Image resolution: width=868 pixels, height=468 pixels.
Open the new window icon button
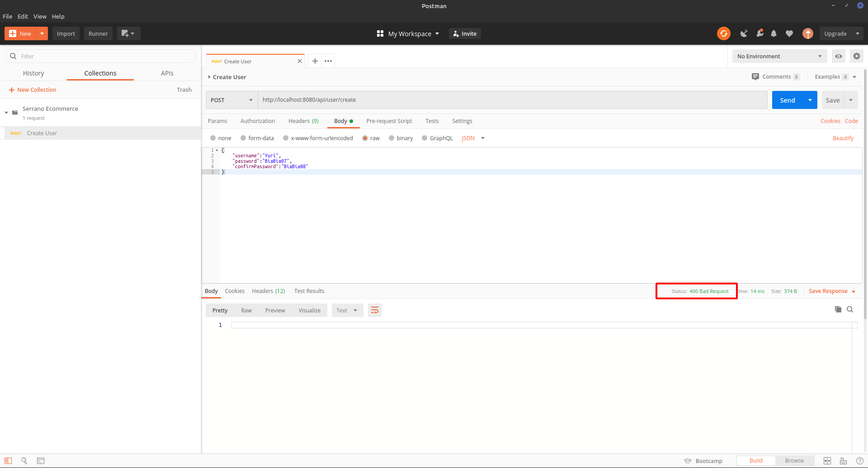coord(128,33)
